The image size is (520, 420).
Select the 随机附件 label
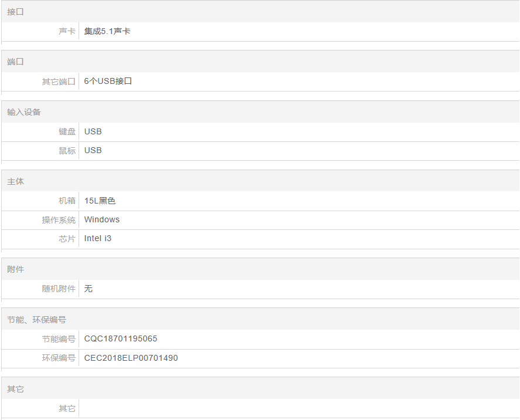(59, 289)
